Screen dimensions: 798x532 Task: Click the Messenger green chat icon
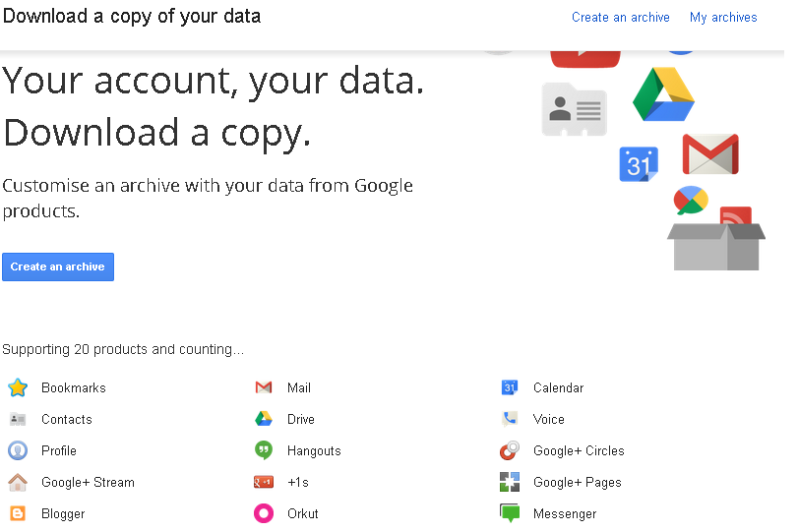click(510, 513)
